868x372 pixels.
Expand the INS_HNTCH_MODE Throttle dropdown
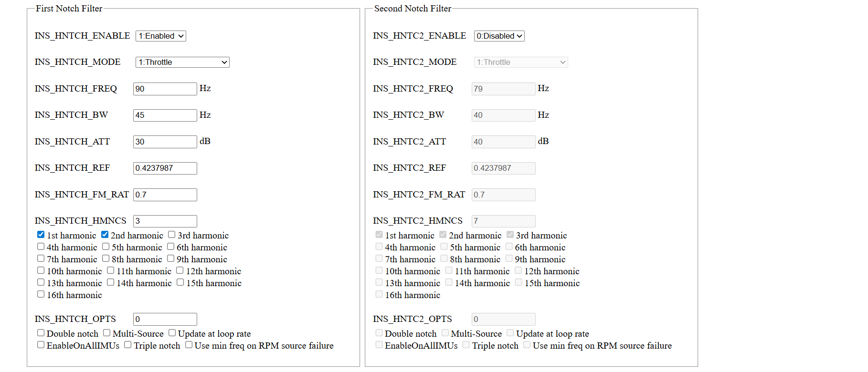point(182,62)
